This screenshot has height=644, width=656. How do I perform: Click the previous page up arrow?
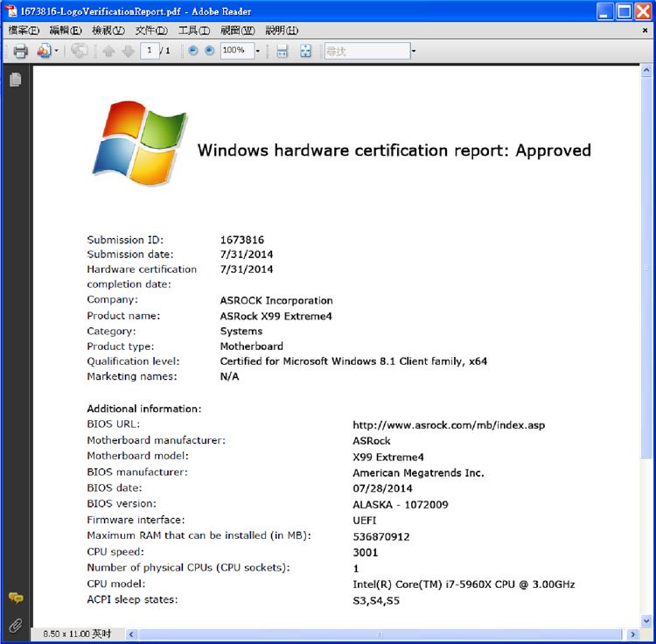pos(108,51)
